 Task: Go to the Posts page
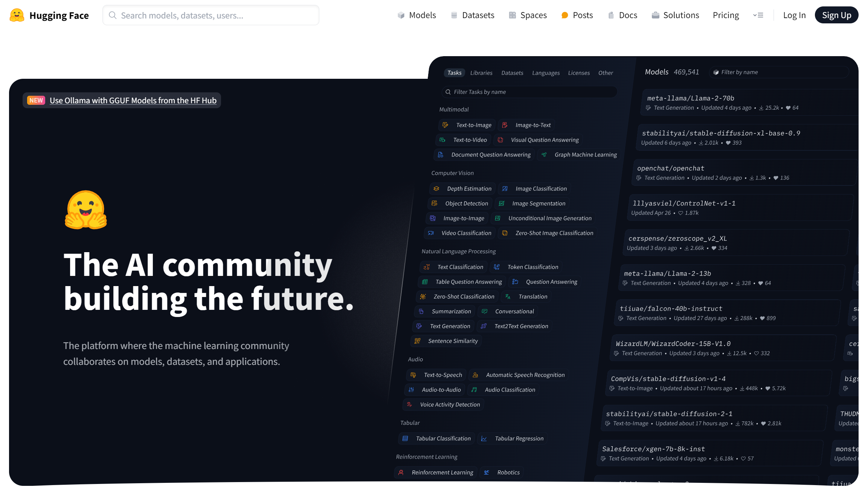577,15
